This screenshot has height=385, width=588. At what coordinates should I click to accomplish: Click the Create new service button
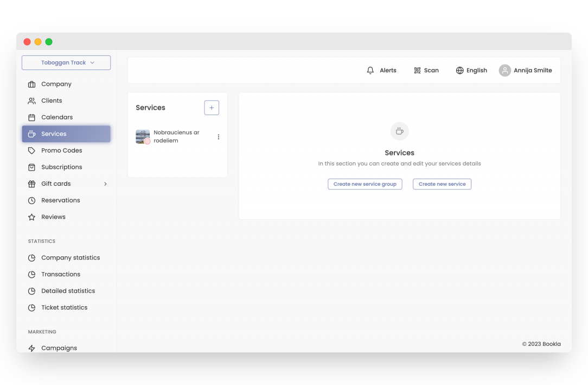[442, 184]
